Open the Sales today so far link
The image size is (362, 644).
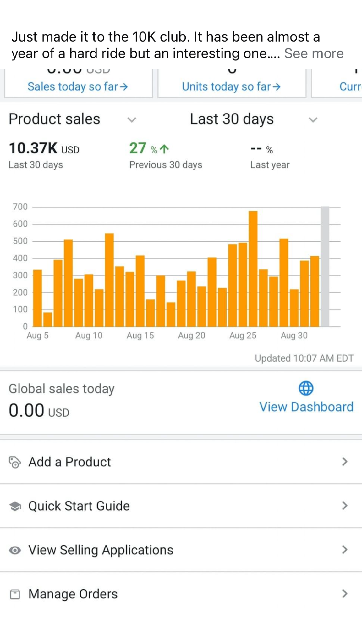point(73,86)
